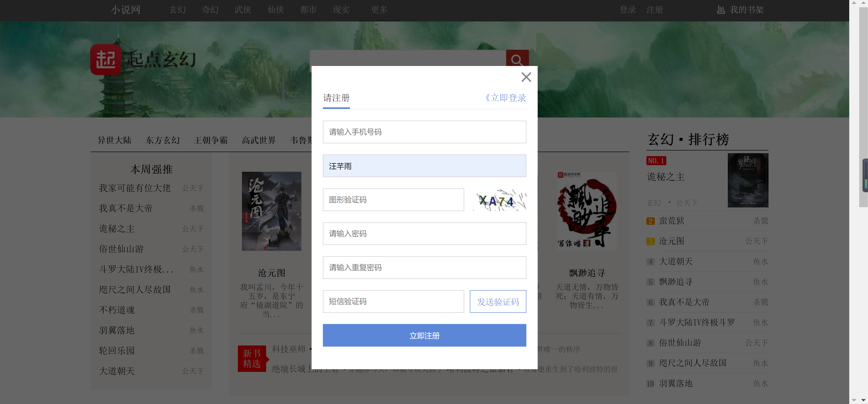Image resolution: width=868 pixels, height=404 pixels.
Task: Switch to the 异世大陆 category tab
Action: coord(114,140)
